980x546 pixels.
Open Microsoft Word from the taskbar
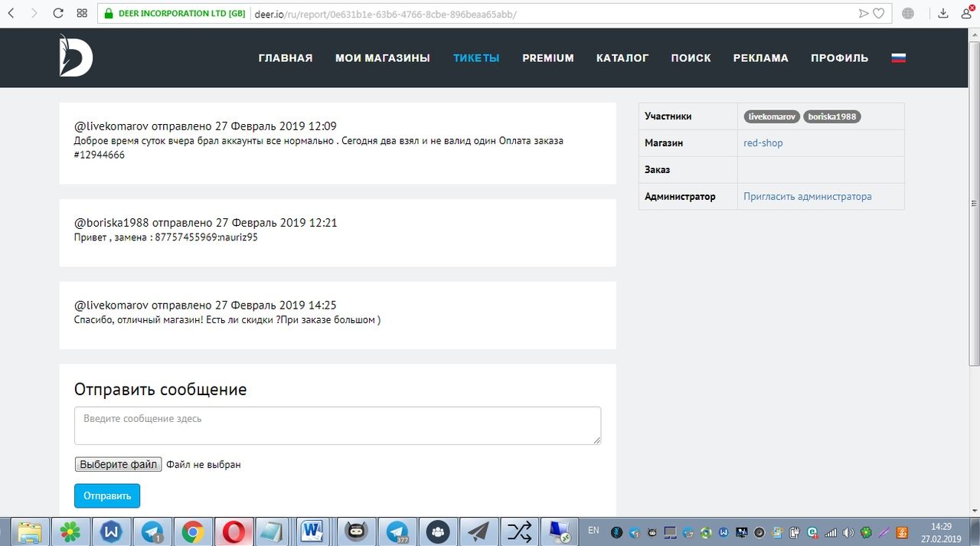pyautogui.click(x=313, y=531)
